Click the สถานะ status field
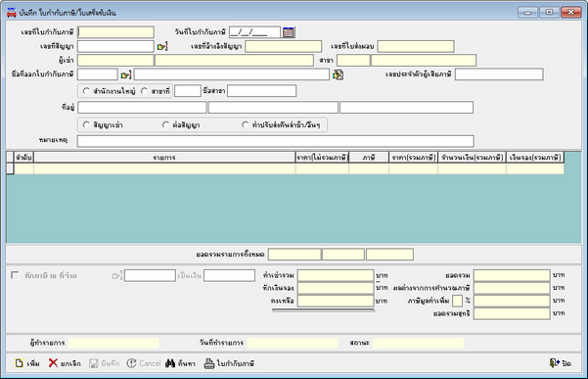Screen dimensions: 588x379 tap(418, 343)
